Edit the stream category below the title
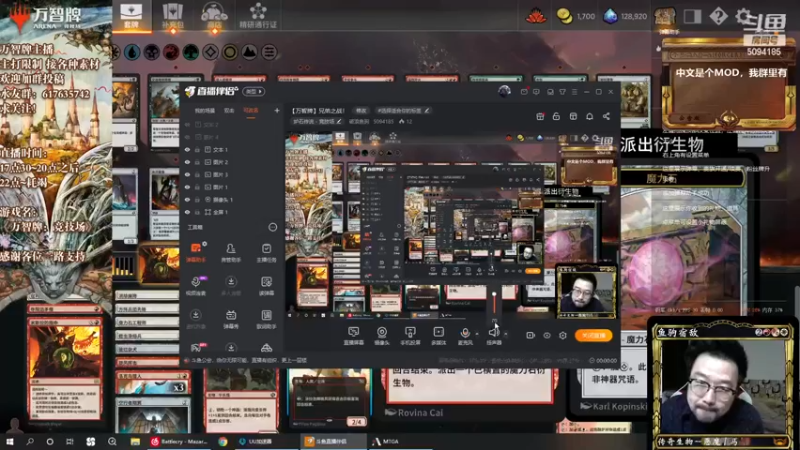 [x=317, y=121]
